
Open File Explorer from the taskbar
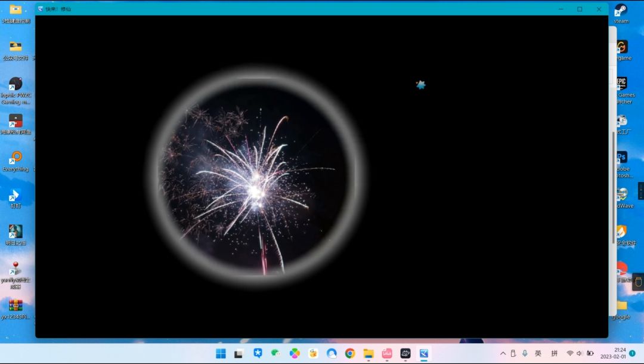click(x=369, y=353)
